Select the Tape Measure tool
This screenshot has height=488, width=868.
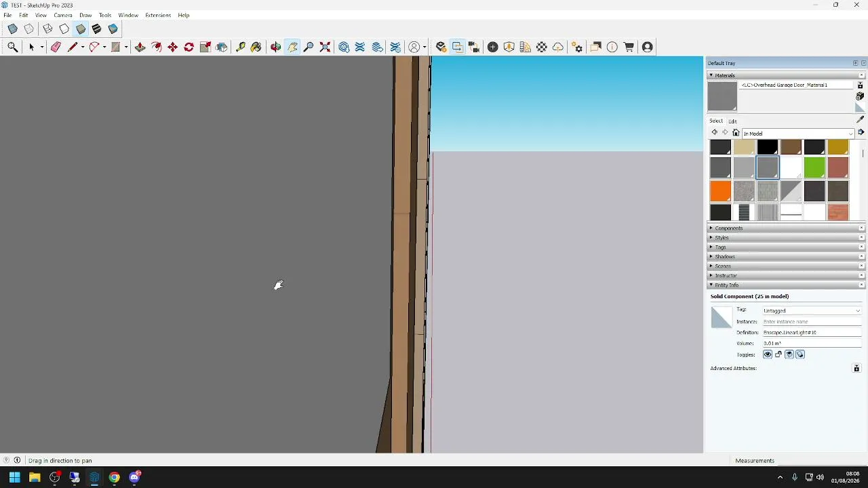click(x=241, y=47)
